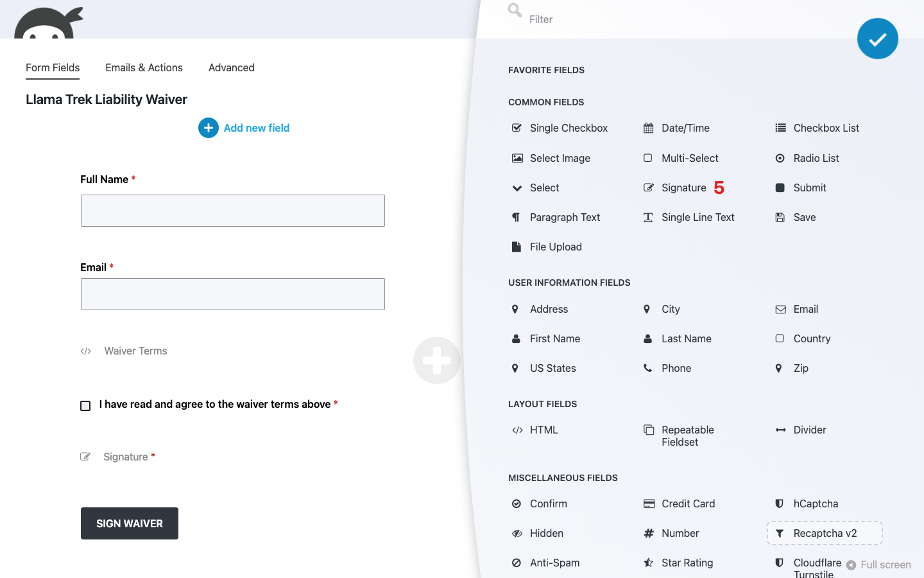The height and width of the screenshot is (578, 924).
Task: Click the SIGN WAIVER submit button
Action: 130,523
